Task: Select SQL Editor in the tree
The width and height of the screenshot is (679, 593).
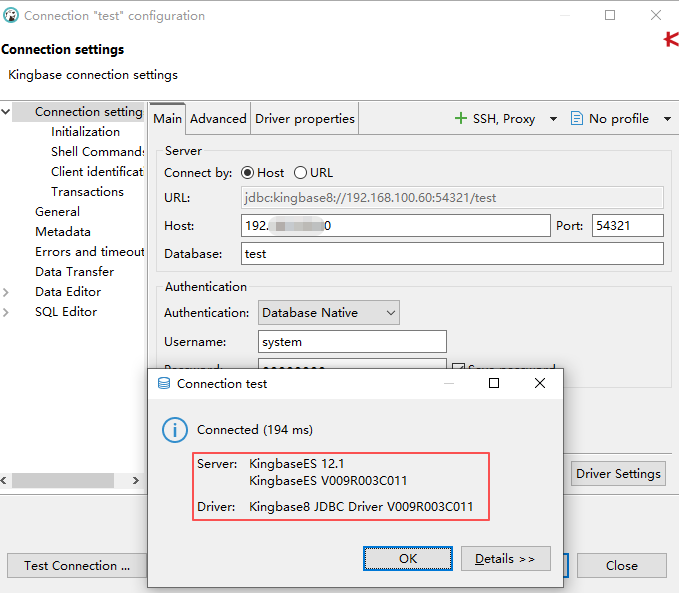Action: pyautogui.click(x=66, y=312)
